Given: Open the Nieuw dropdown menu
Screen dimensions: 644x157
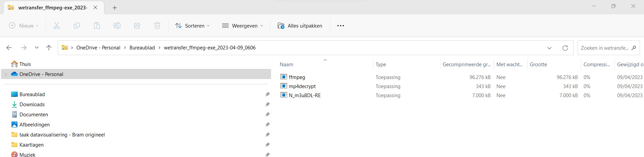Looking at the screenshot, I should (x=24, y=26).
